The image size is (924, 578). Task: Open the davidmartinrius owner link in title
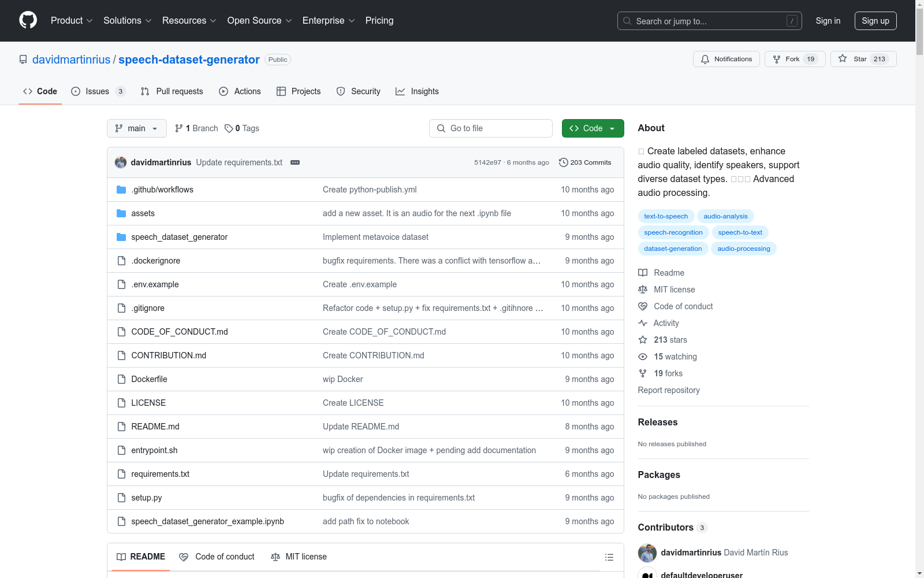pyautogui.click(x=72, y=60)
